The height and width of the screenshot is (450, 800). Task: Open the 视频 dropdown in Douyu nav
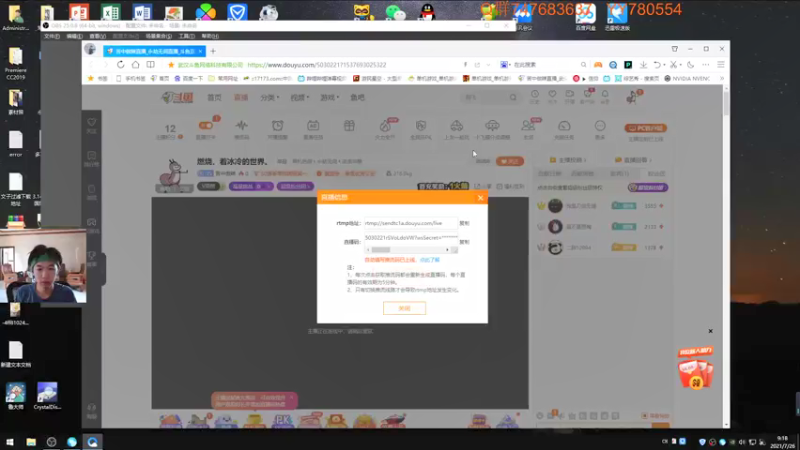tap(299, 97)
